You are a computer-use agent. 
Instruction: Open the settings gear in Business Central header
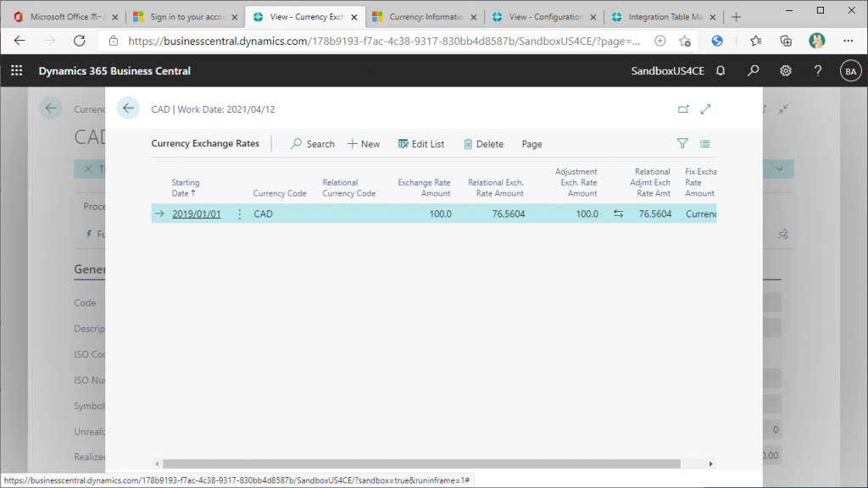[x=786, y=71]
